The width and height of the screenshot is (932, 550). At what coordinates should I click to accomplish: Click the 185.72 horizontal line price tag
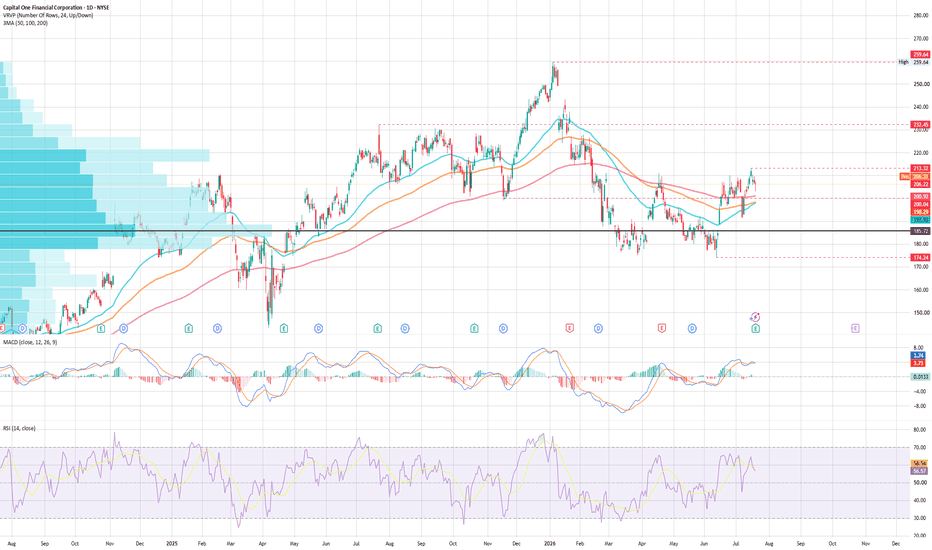pyautogui.click(x=920, y=230)
